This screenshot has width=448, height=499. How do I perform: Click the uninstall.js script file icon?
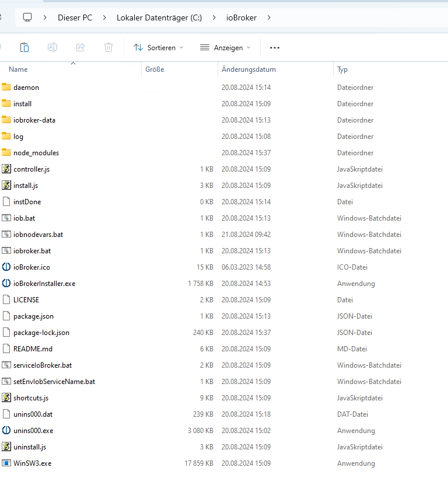(x=6, y=446)
